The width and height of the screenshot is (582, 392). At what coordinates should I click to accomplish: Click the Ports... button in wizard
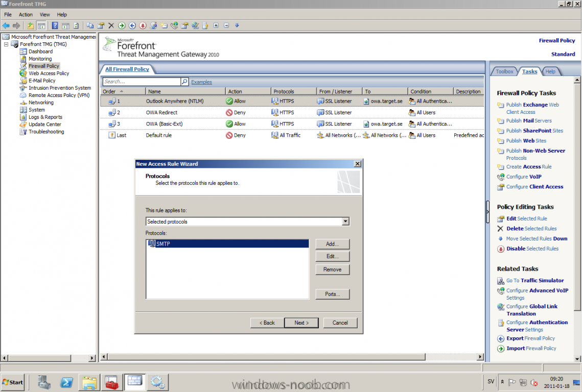[332, 294]
